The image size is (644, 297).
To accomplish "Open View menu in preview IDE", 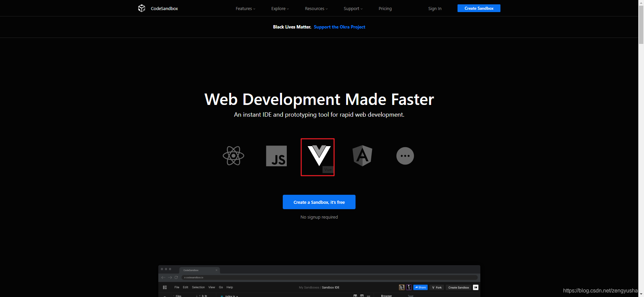I will click(212, 287).
